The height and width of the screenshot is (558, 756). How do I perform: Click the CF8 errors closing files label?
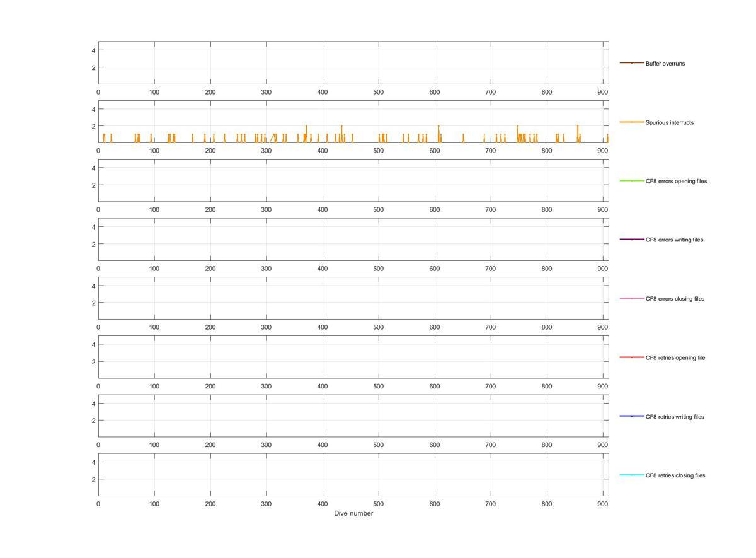click(x=675, y=299)
